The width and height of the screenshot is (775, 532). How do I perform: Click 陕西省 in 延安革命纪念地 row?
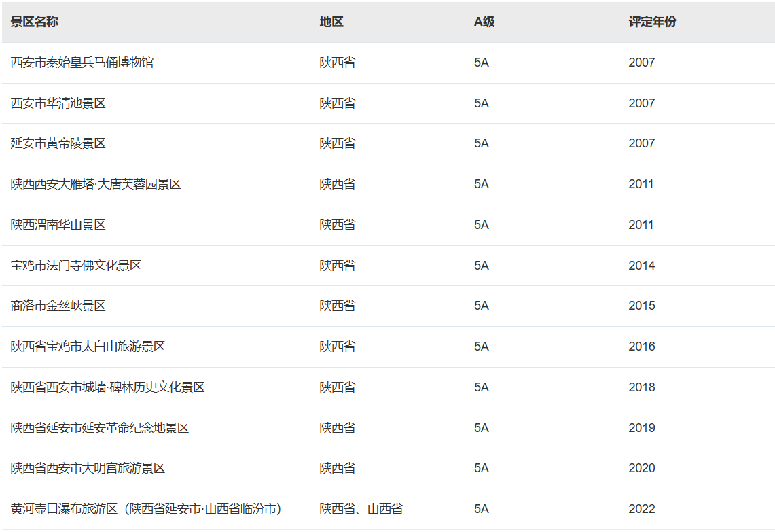point(338,427)
